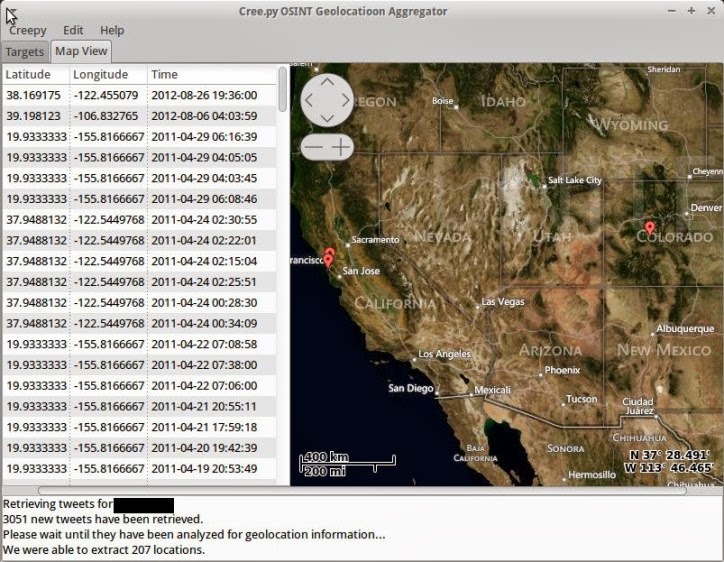
Task: Pan the map down with the down arrow
Action: tap(327, 118)
